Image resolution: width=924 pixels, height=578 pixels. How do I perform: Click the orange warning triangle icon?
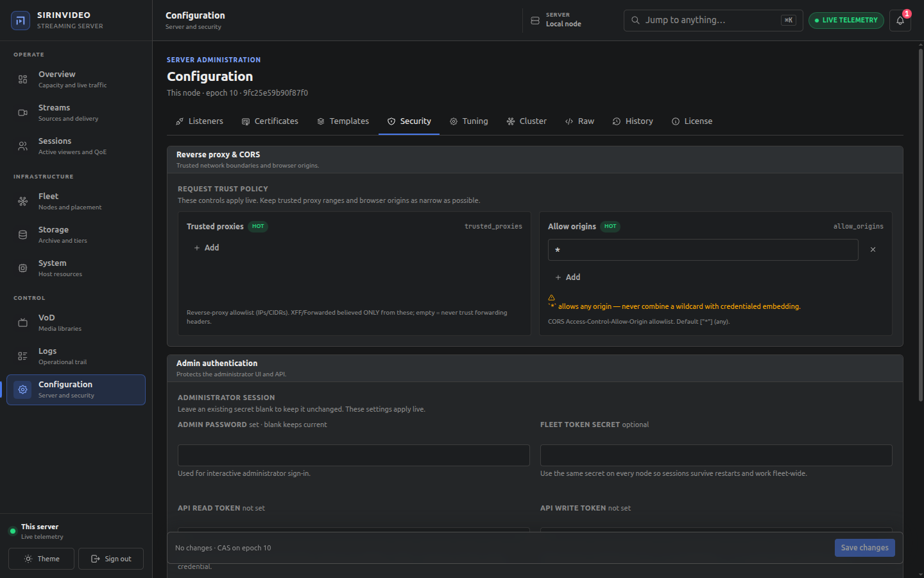pos(551,298)
